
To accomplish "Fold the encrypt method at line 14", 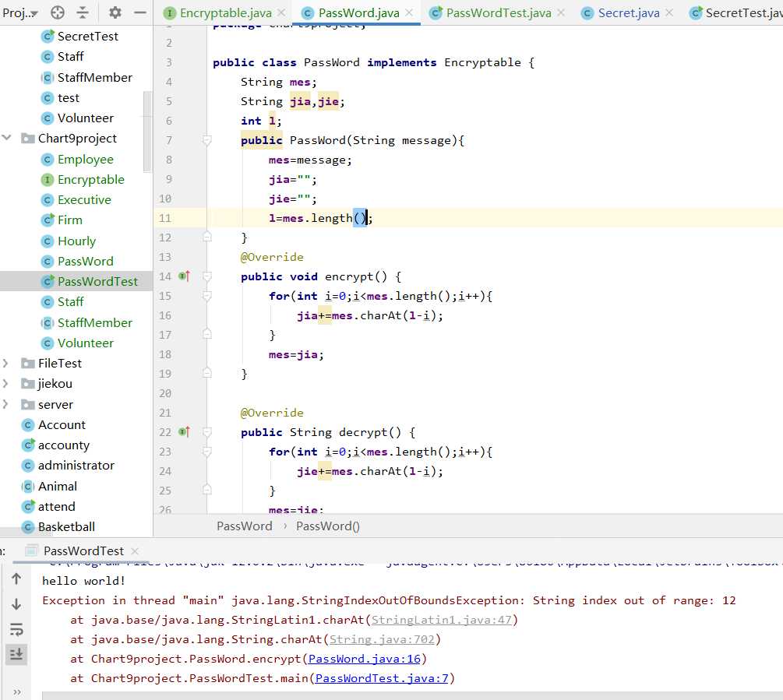I will [x=207, y=276].
